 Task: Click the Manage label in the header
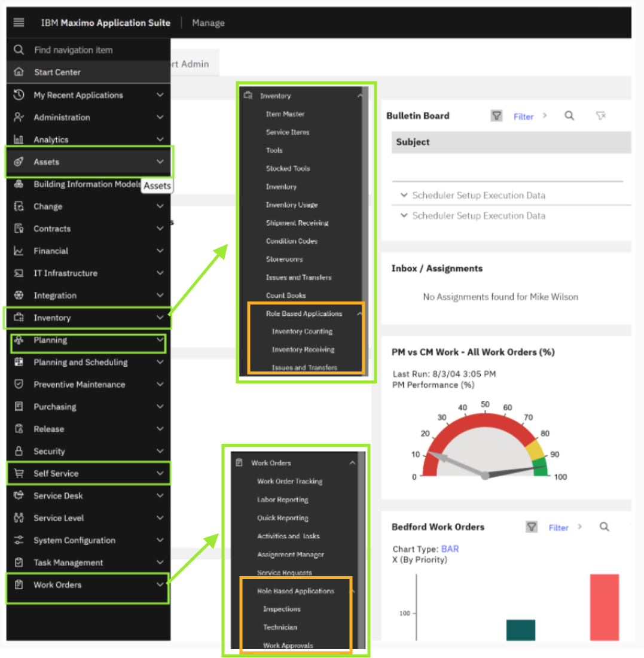tap(209, 23)
